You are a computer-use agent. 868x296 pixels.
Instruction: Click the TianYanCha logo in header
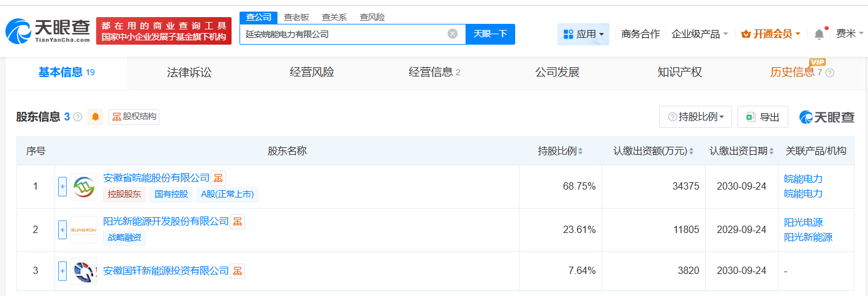click(x=47, y=31)
